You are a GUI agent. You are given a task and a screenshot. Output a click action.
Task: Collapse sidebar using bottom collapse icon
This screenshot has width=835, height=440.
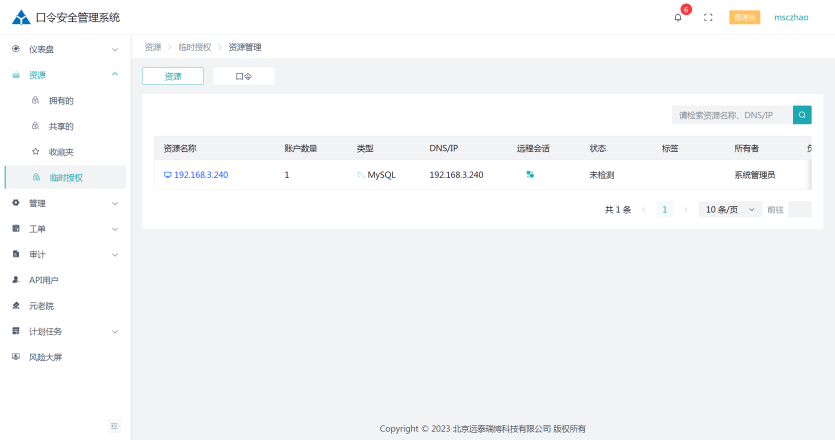tap(114, 426)
